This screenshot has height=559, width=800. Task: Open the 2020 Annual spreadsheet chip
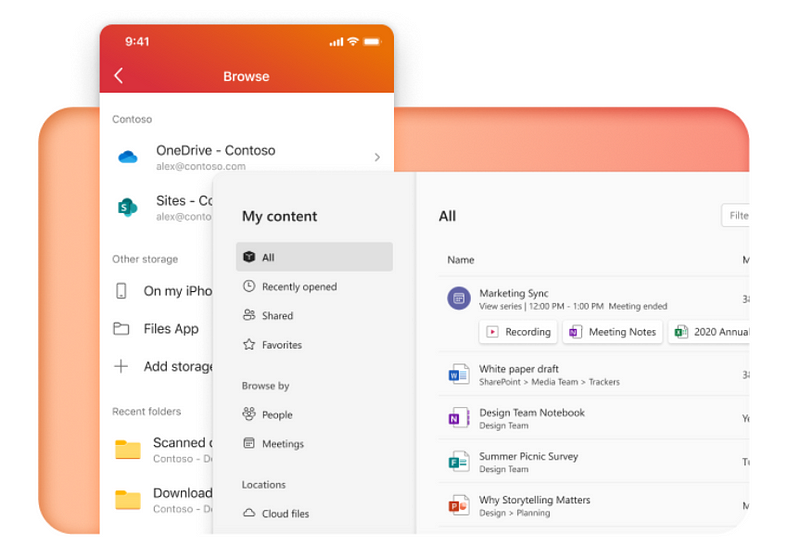pyautogui.click(x=709, y=332)
